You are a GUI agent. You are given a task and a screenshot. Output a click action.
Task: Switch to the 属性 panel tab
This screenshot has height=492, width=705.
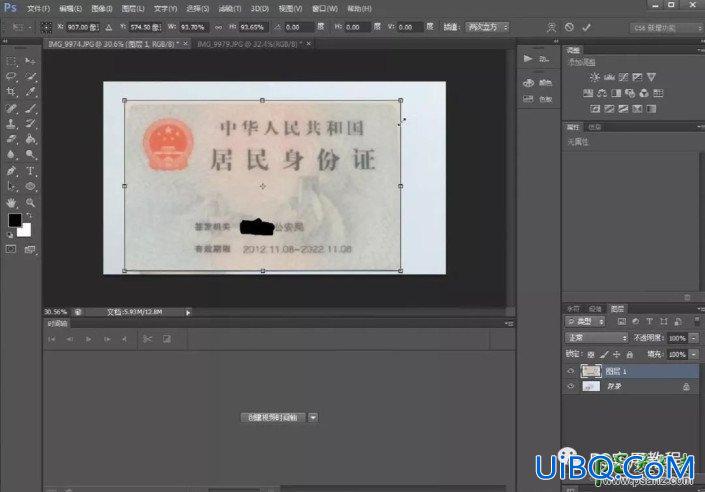pyautogui.click(x=573, y=128)
